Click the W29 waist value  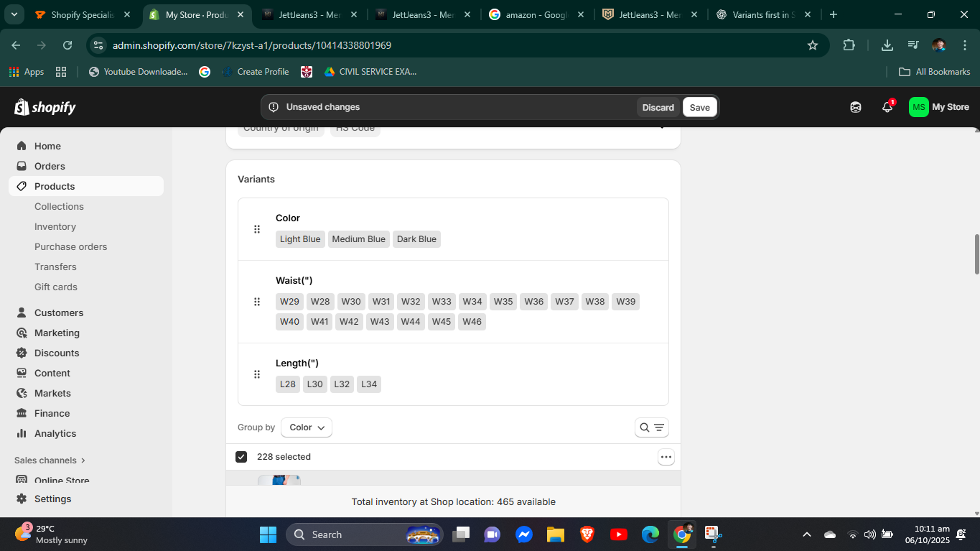290,302
